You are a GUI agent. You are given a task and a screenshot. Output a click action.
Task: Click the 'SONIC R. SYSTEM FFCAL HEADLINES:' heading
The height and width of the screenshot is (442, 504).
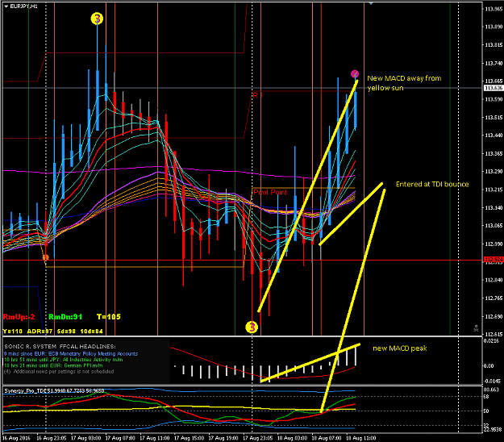pos(60,347)
